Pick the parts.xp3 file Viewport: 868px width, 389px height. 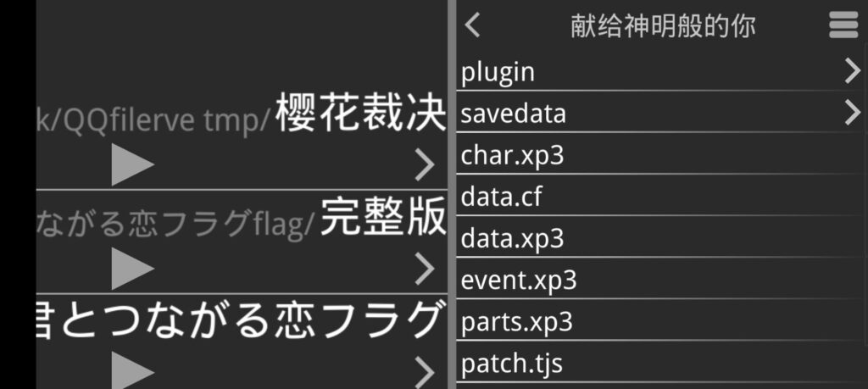click(x=661, y=320)
